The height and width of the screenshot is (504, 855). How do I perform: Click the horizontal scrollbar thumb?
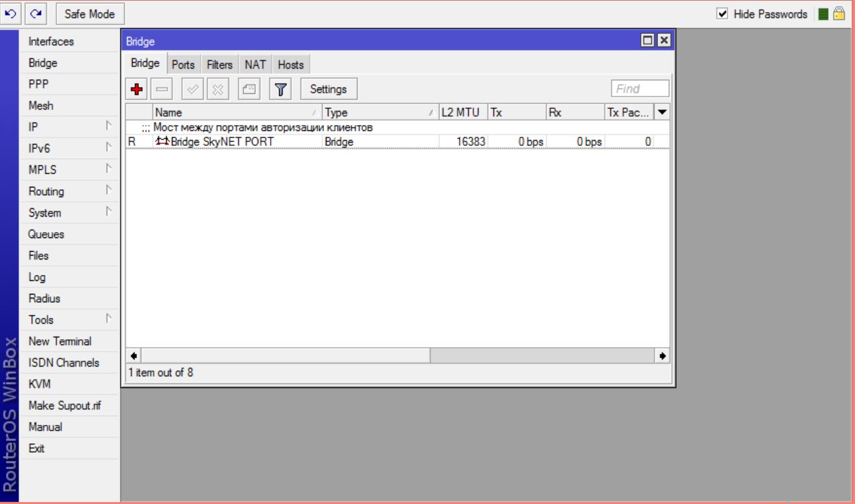coord(284,355)
